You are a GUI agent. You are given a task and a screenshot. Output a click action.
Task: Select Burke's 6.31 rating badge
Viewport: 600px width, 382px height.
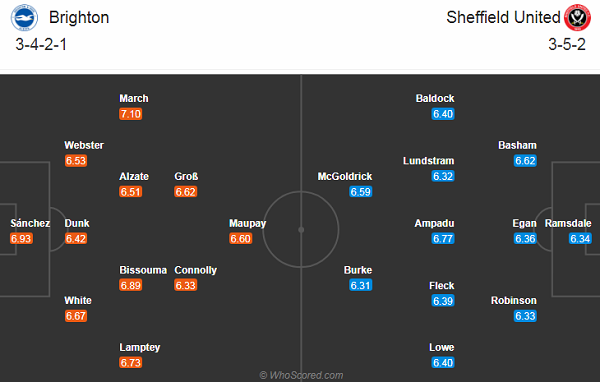pyautogui.click(x=360, y=286)
